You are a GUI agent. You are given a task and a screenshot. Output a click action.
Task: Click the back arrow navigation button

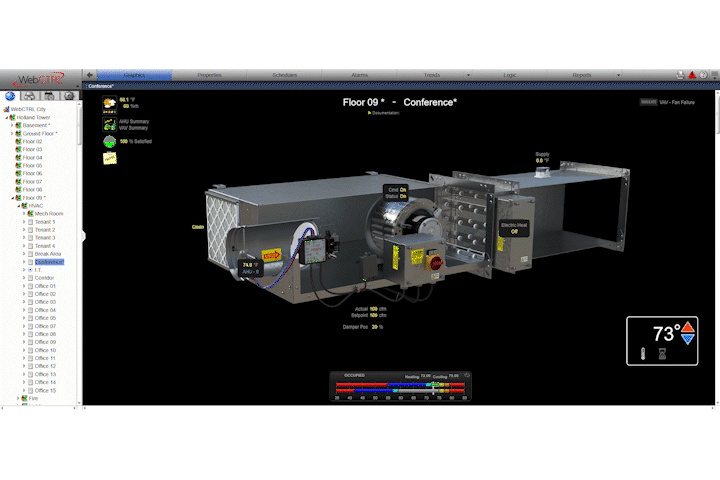(x=90, y=75)
